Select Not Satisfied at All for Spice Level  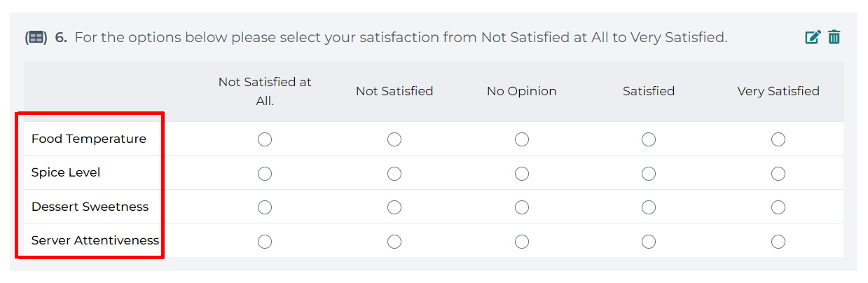[265, 173]
